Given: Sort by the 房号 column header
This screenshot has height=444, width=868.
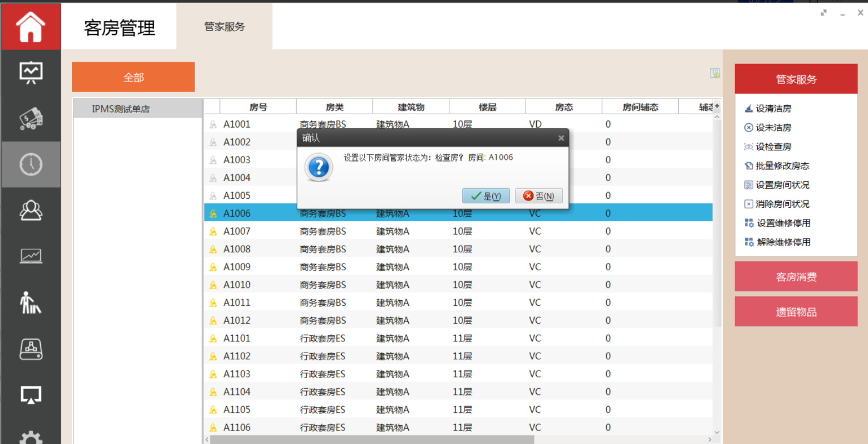Looking at the screenshot, I should 258,107.
